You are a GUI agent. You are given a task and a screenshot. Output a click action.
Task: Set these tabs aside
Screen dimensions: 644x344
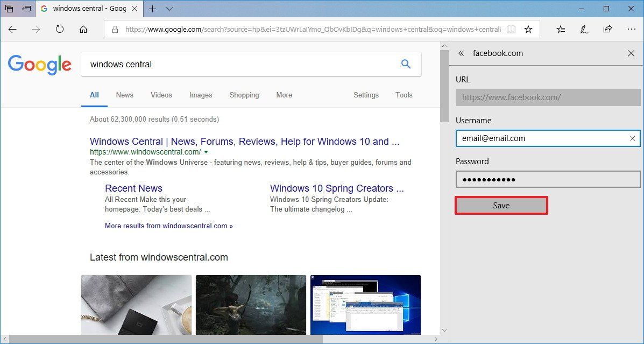click(9, 9)
